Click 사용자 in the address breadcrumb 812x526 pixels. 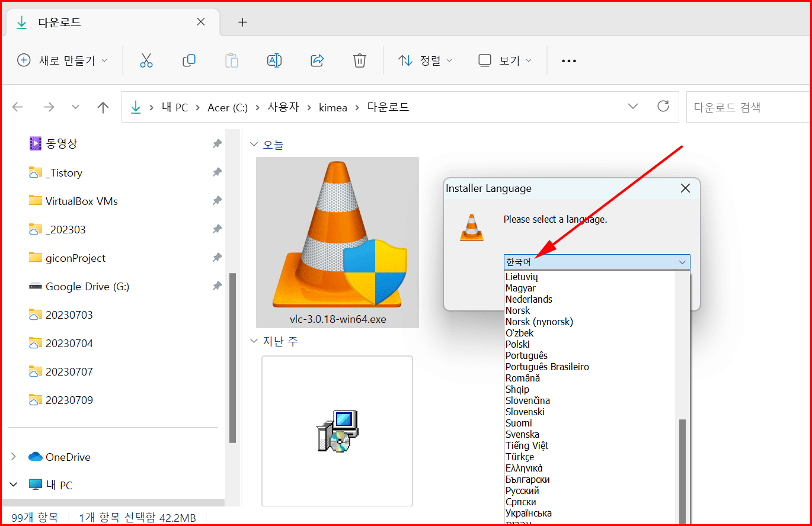point(283,107)
